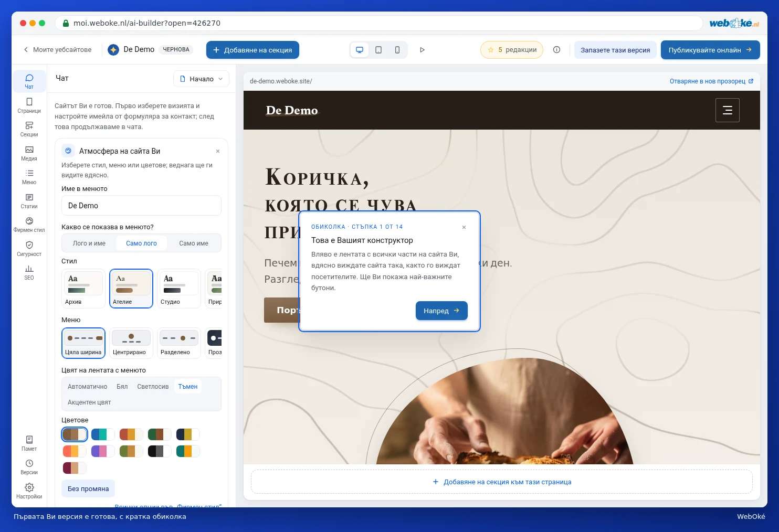Pick the brown selected color palette
Viewport: 779px width, 532px height.
tap(75, 434)
